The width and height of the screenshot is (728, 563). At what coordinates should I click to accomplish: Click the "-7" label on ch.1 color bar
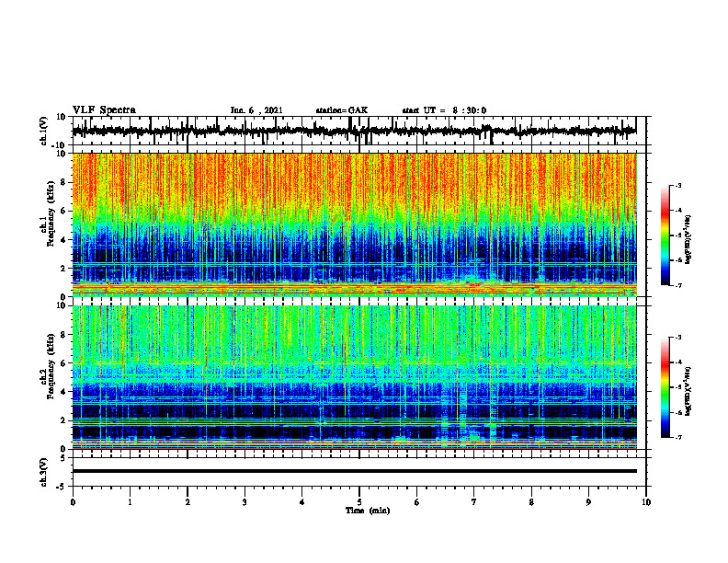pos(677,285)
